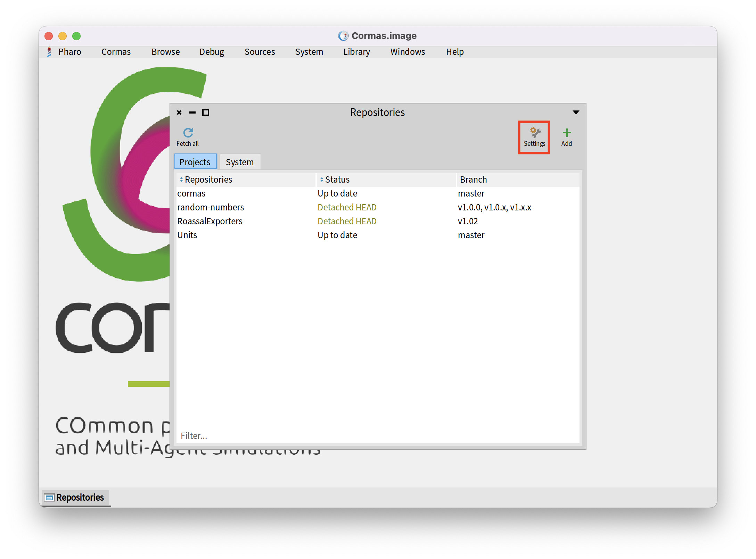This screenshot has width=756, height=559.
Task: Select the RoassalExporters repository row
Action: [210, 221]
